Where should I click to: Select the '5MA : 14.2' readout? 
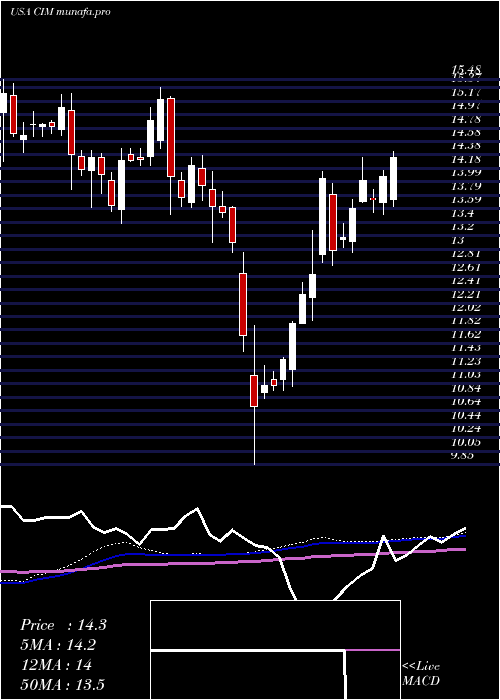point(58,645)
